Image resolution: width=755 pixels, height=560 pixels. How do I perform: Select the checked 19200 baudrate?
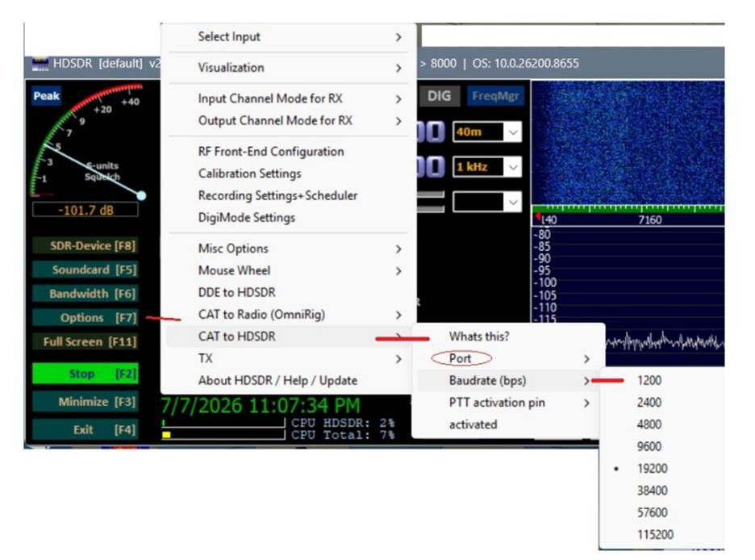point(662,469)
